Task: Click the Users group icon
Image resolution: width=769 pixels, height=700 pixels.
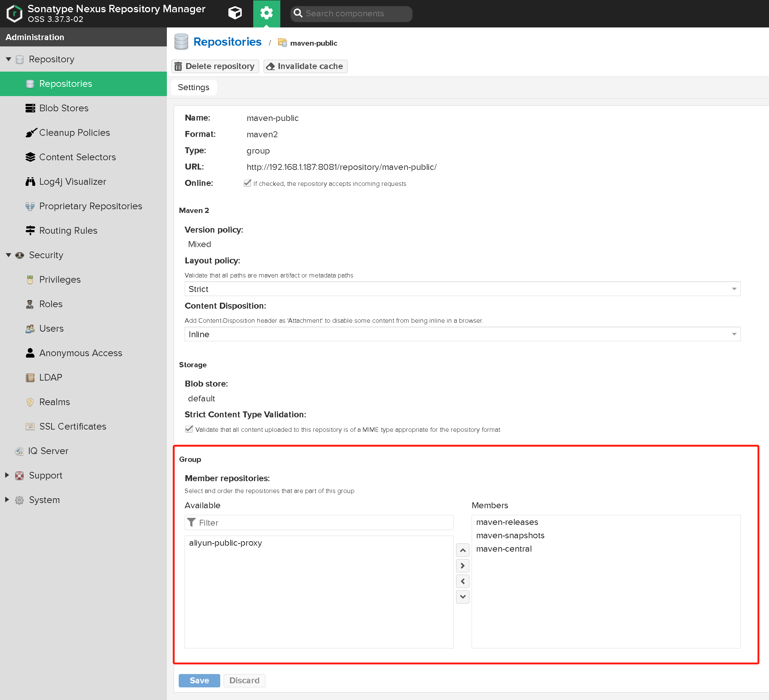Action: pyautogui.click(x=30, y=328)
